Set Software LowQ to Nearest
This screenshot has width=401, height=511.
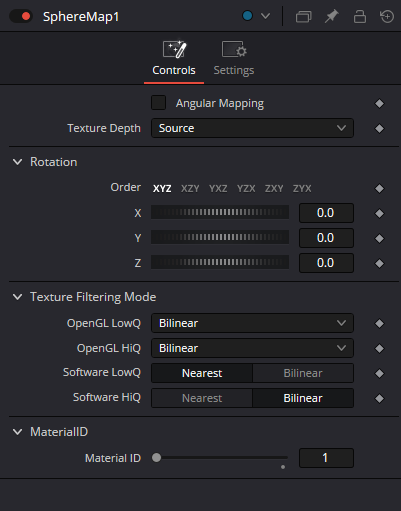pos(202,373)
